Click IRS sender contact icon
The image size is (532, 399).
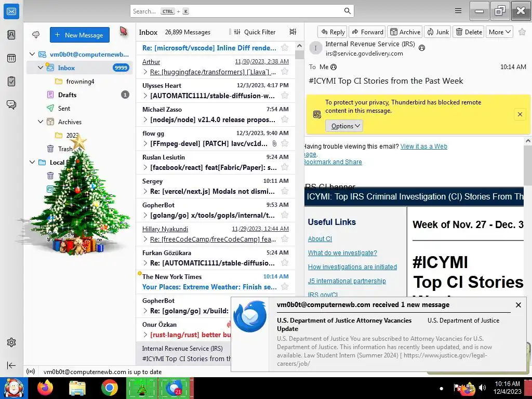422,48
